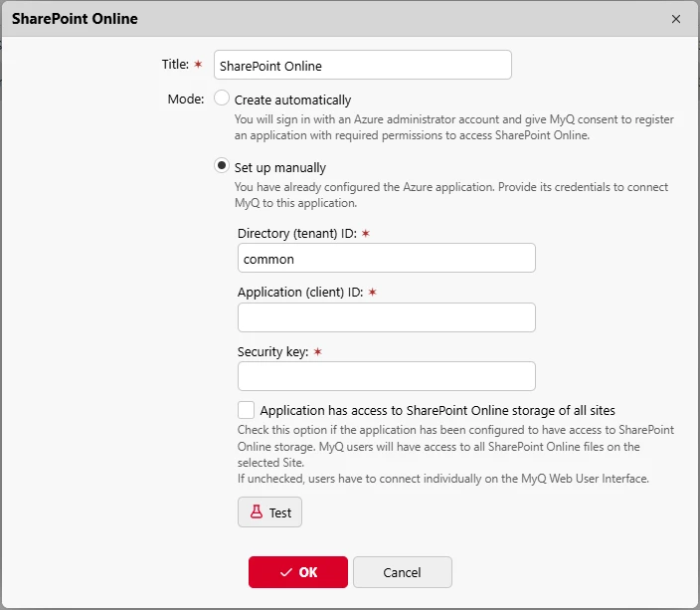The height and width of the screenshot is (610, 700).
Task: Click the Application (client) ID input box
Action: click(x=386, y=317)
